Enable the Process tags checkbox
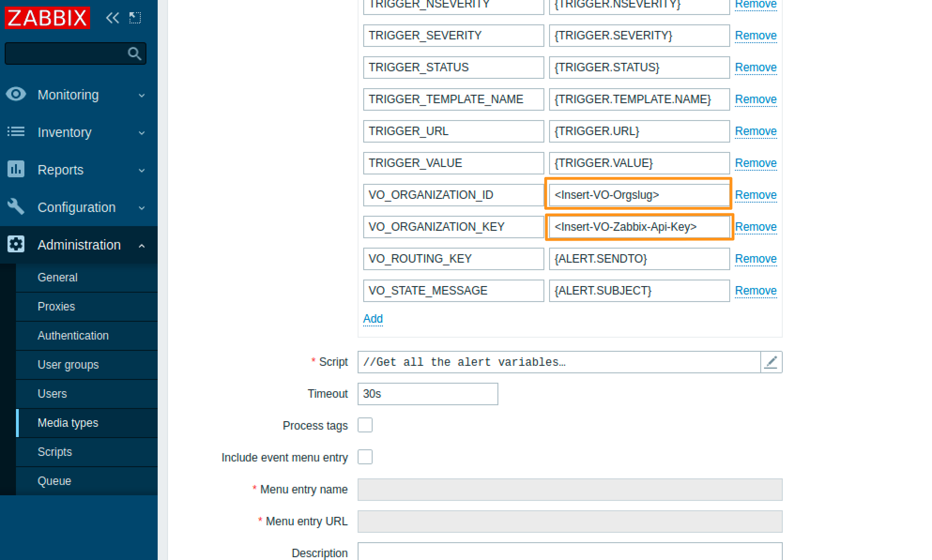Image resolution: width=932 pixels, height=560 pixels. tap(365, 425)
